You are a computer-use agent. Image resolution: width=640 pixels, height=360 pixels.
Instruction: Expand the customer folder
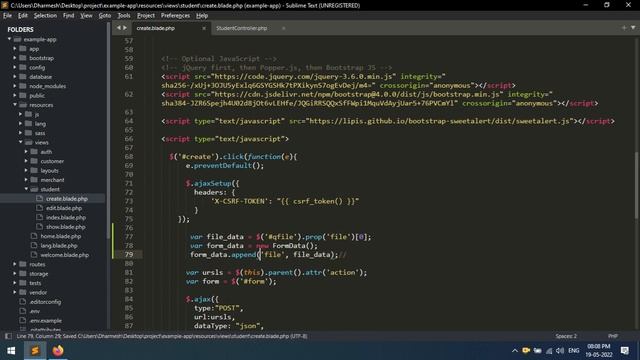26,161
